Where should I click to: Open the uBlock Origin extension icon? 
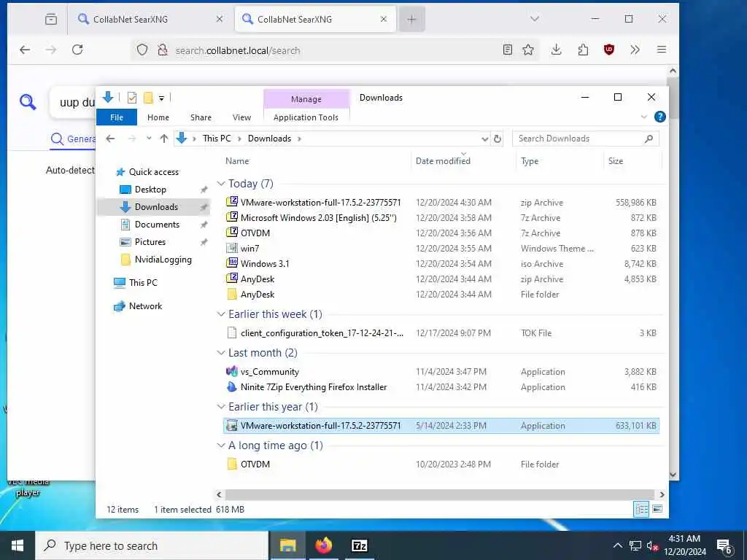click(x=609, y=50)
